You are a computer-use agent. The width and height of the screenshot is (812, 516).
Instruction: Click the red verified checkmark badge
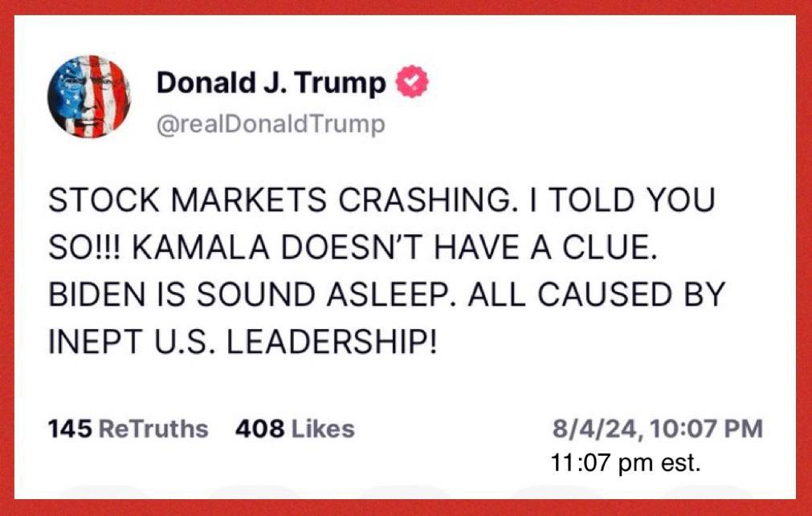(x=412, y=82)
